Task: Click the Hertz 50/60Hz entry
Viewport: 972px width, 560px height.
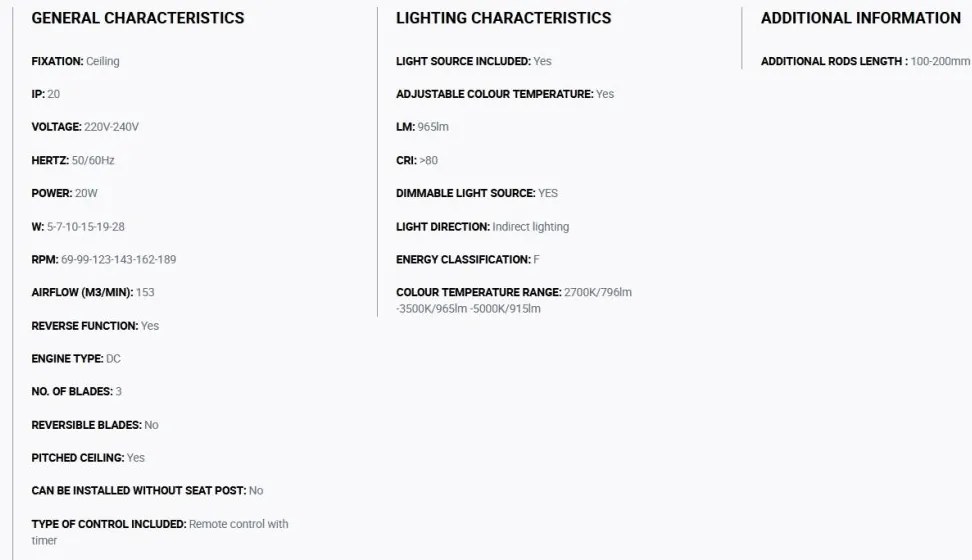Action: pyautogui.click(x=73, y=161)
